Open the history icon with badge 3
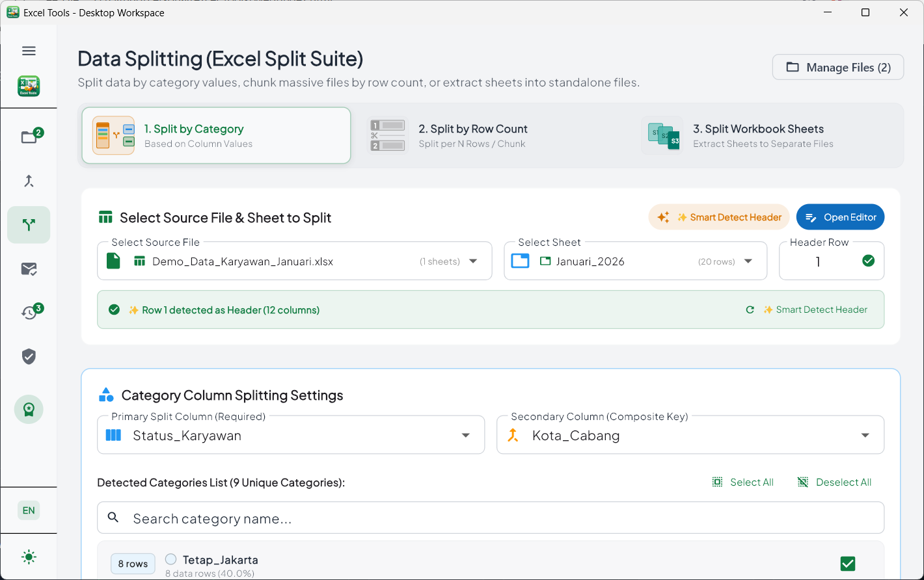The width and height of the screenshot is (924, 580). (29, 313)
